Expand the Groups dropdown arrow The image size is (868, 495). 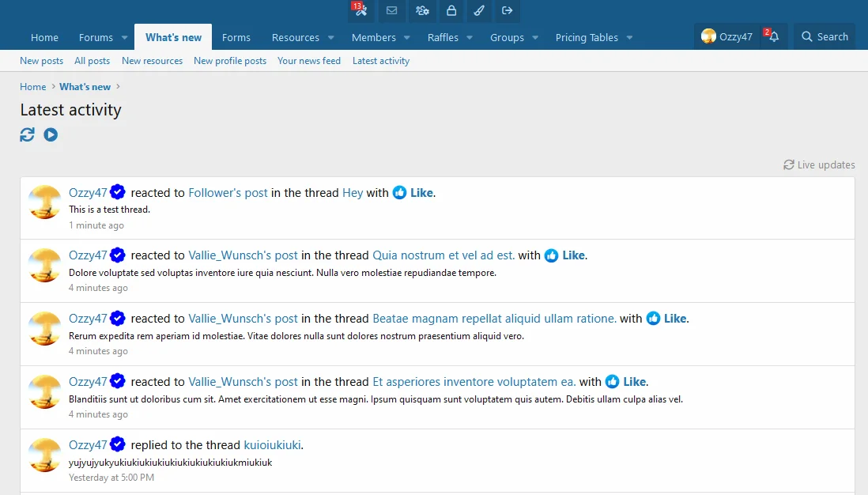535,37
